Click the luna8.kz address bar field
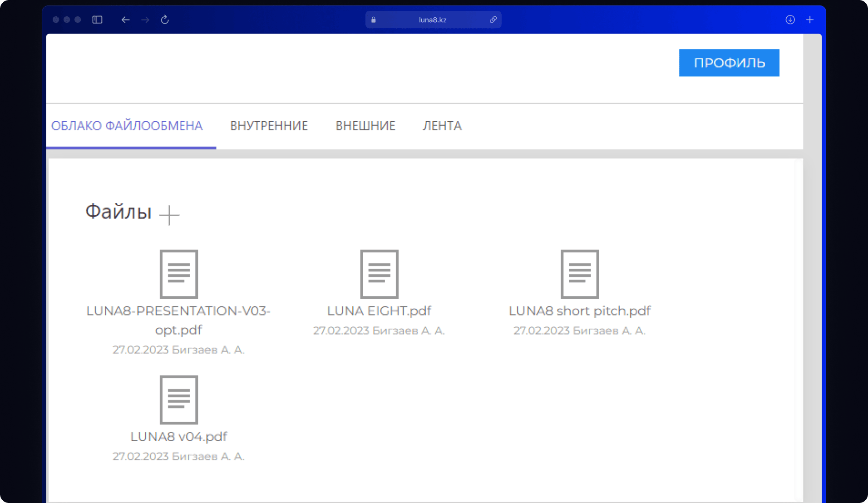Image resolution: width=868 pixels, height=503 pixels. [433, 20]
